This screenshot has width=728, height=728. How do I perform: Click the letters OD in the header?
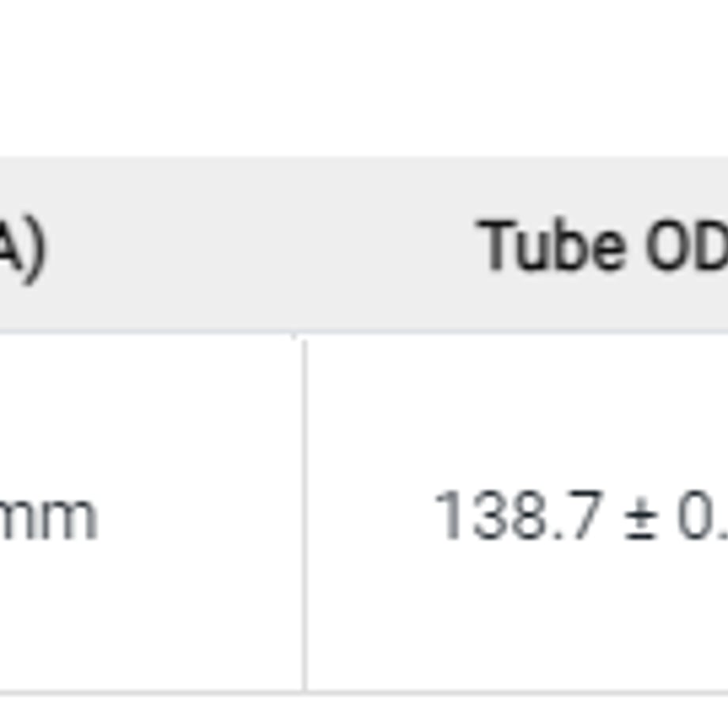(x=686, y=245)
